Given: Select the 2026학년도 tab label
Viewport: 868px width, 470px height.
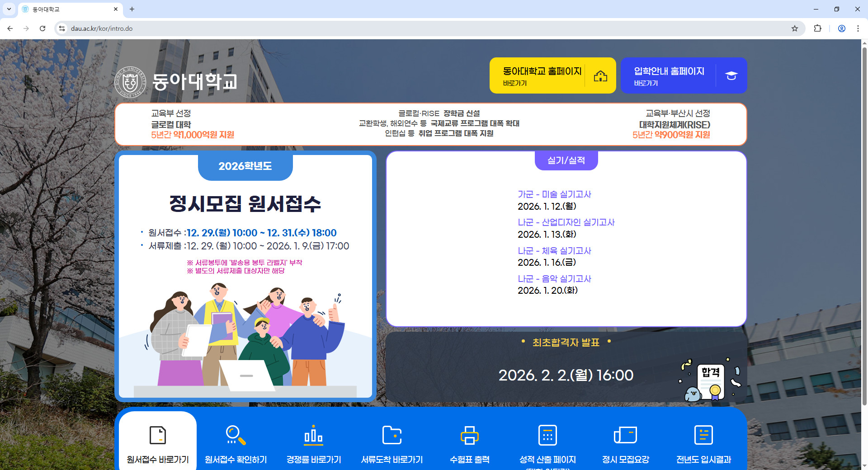Looking at the screenshot, I should (x=245, y=167).
